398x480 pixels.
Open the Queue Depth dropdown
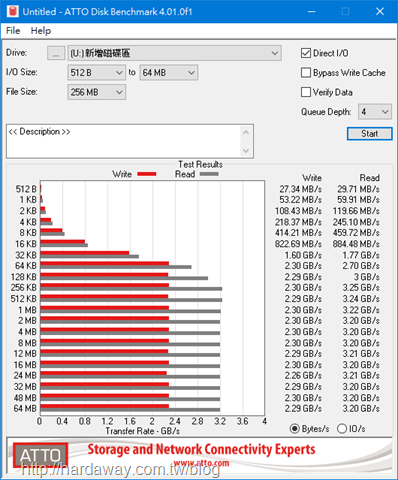click(x=375, y=111)
